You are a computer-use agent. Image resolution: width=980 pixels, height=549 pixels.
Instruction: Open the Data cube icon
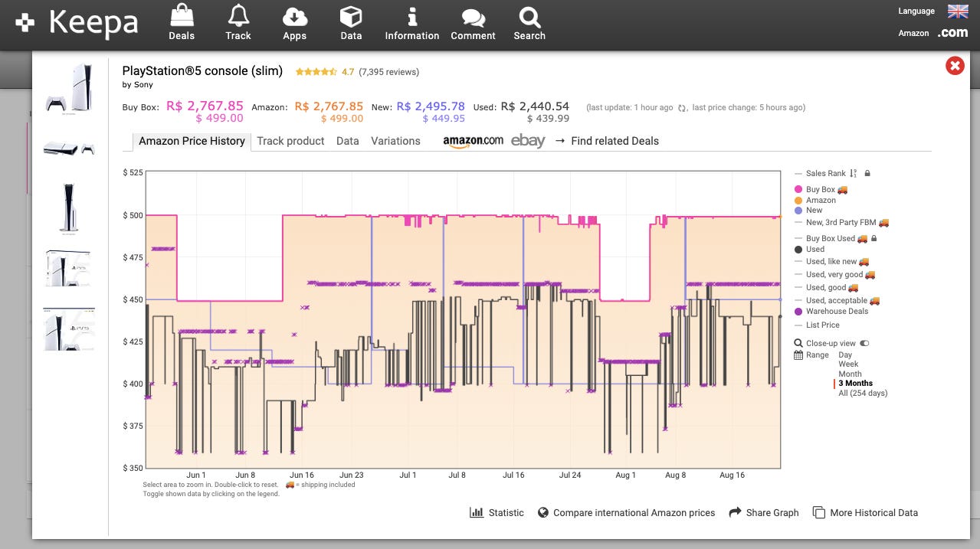pos(351,16)
